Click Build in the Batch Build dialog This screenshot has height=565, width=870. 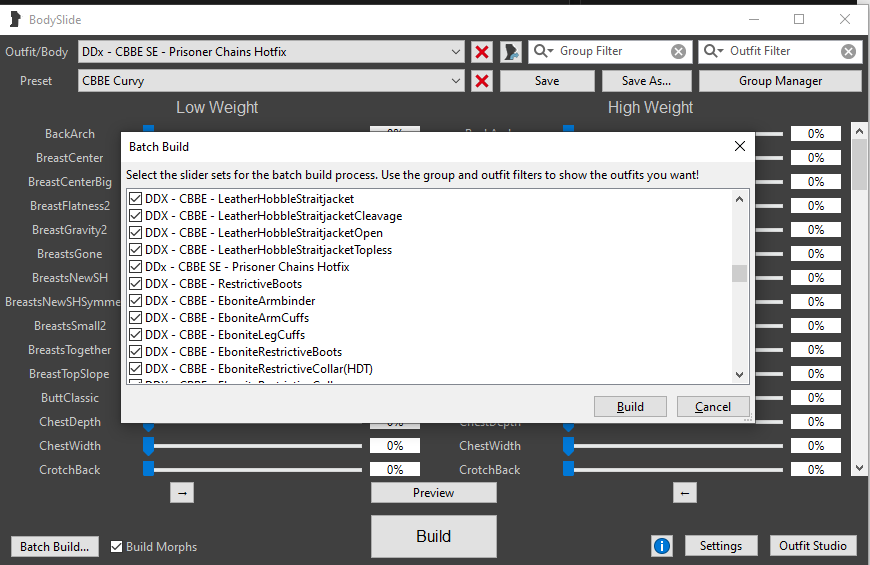click(x=630, y=407)
